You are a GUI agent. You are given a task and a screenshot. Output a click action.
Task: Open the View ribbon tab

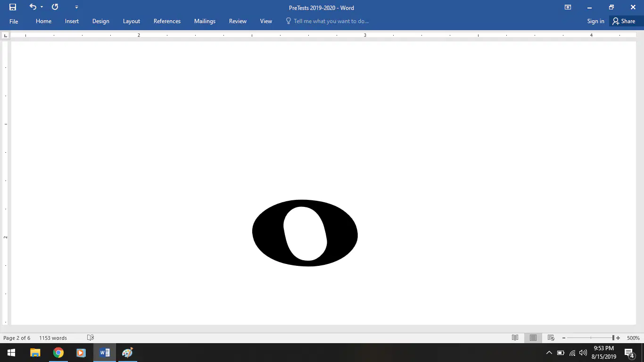click(x=266, y=21)
